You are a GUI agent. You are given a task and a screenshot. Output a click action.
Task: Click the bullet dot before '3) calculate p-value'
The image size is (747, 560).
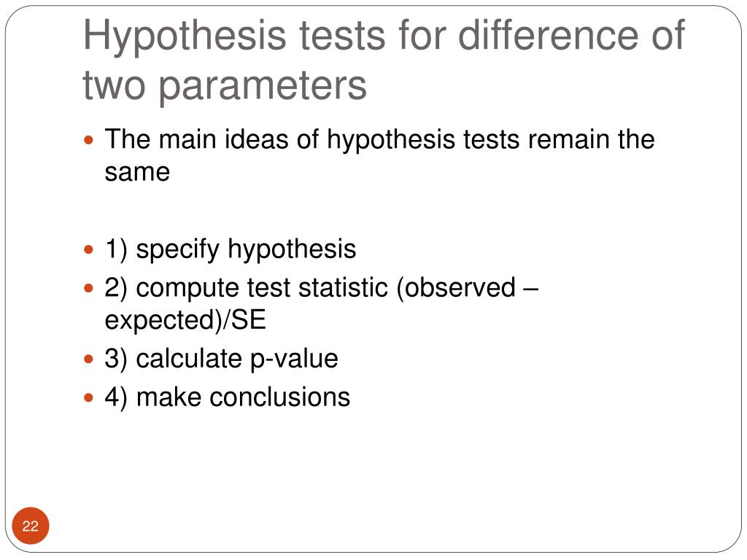click(88, 359)
